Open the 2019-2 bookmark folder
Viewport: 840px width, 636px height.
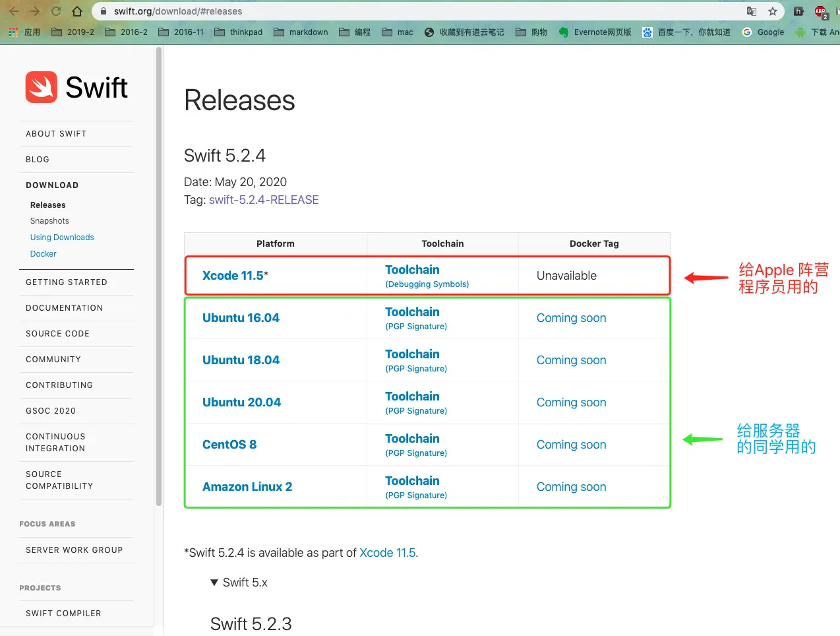73,32
